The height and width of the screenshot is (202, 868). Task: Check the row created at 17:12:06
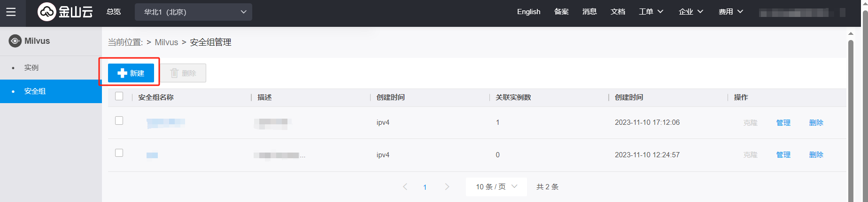(119, 121)
